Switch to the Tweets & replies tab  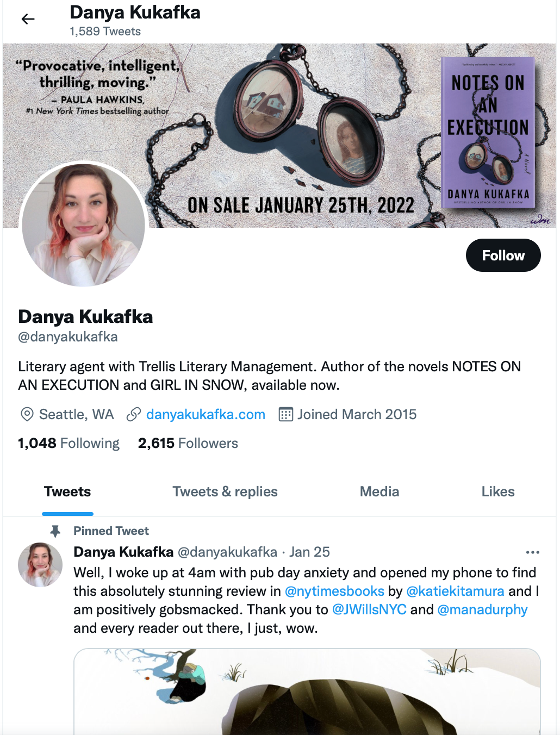tap(225, 491)
